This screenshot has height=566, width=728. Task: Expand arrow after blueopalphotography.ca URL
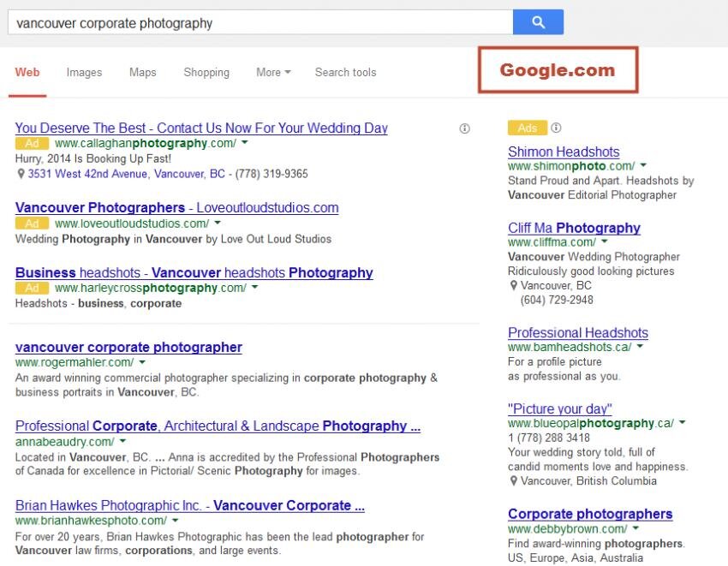point(682,422)
